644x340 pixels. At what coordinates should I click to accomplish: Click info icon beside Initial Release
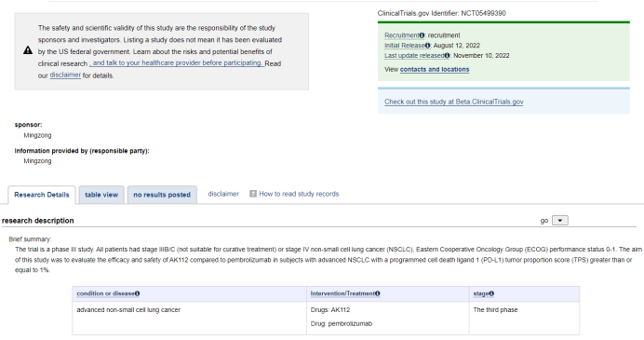pos(427,46)
